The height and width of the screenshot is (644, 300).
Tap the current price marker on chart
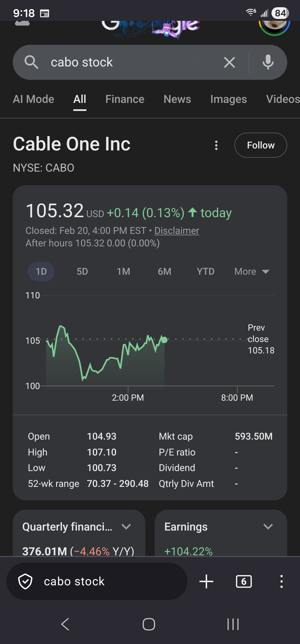[164, 340]
